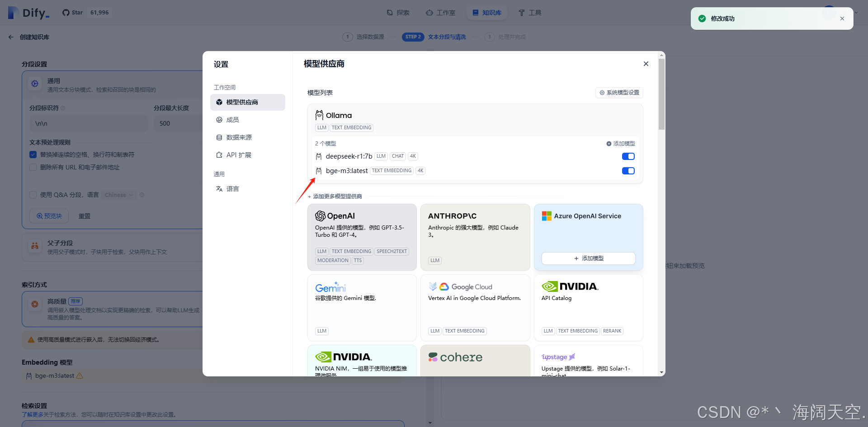Image resolution: width=868 pixels, height=427 pixels.
Task: Click the 模型供应商 cube icon
Action: [219, 102]
